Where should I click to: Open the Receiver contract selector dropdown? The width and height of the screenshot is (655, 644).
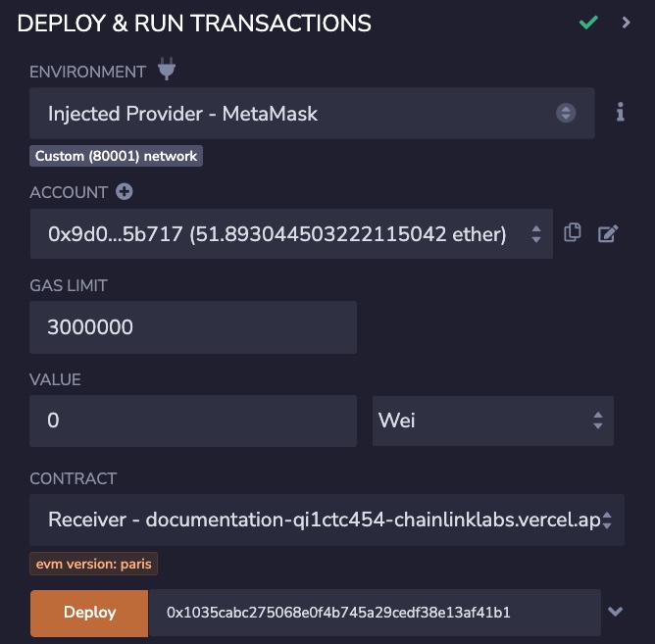click(327, 520)
